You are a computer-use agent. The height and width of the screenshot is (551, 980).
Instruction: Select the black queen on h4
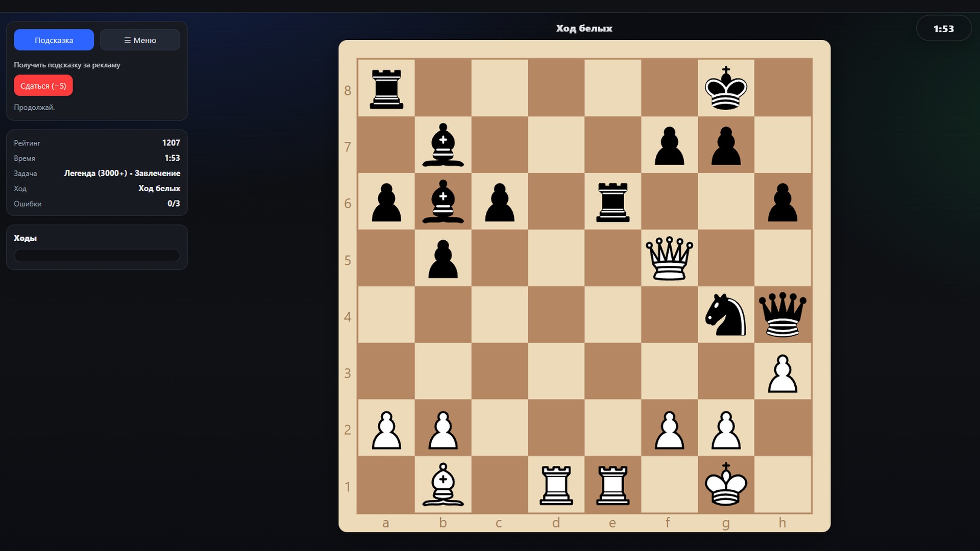tap(782, 315)
